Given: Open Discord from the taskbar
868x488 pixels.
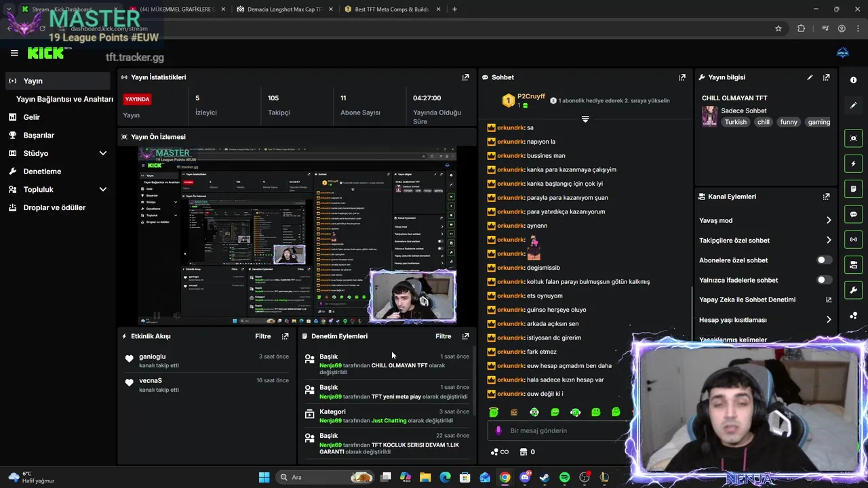Looking at the screenshot, I should pyautogui.click(x=525, y=477).
